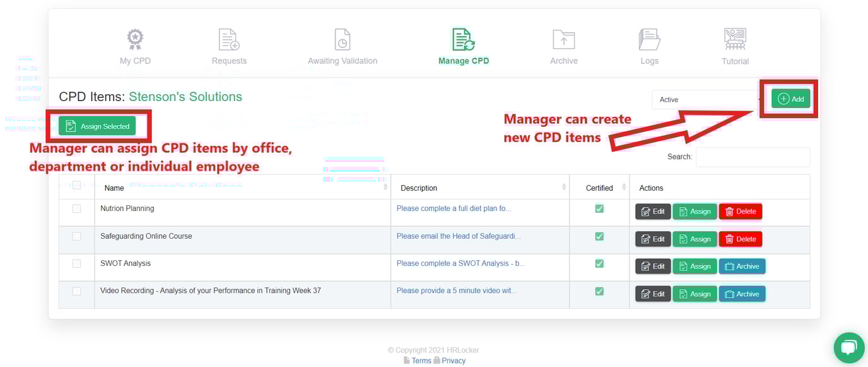Screen dimensions: 868x367
Task: Sort table by Name column arrows
Action: pyautogui.click(x=385, y=188)
